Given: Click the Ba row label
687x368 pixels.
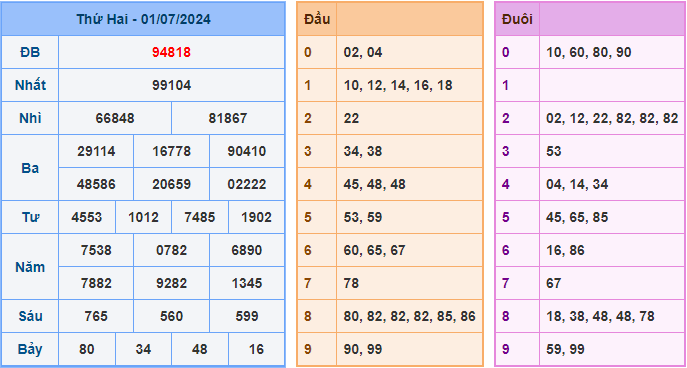Looking at the screenshot, I should (30, 168).
